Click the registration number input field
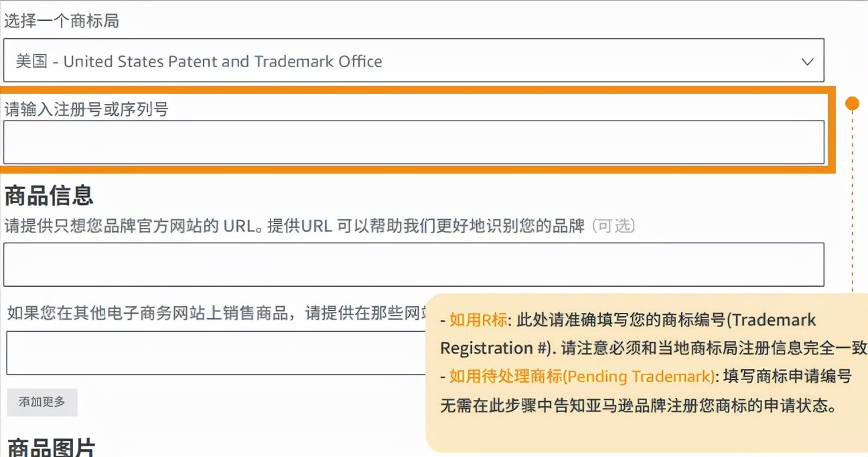Image resolution: width=868 pixels, height=457 pixels. pos(413,142)
